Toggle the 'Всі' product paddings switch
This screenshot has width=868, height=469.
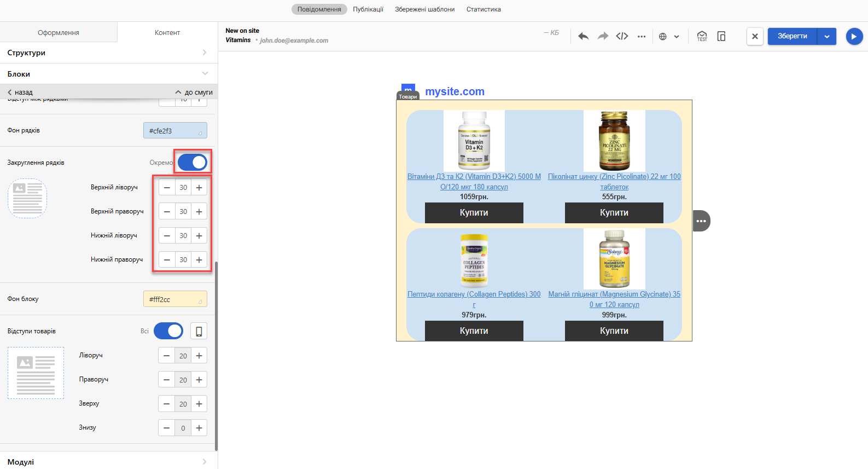click(x=168, y=331)
